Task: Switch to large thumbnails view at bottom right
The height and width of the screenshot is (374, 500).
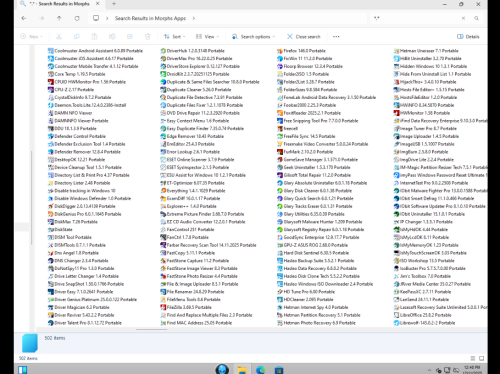Action: 481,358
